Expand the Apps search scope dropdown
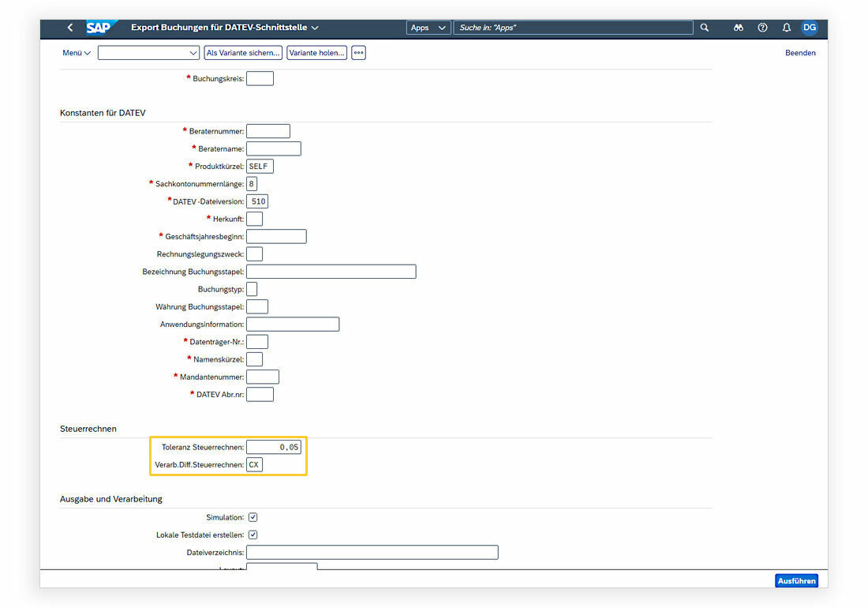The width and height of the screenshot is (868, 608). tap(428, 28)
